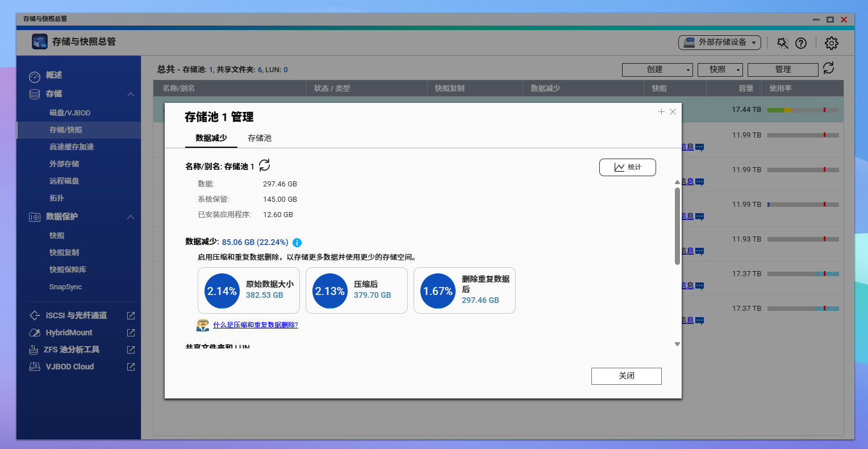Click the blue info icon beside data reduction

point(297,243)
